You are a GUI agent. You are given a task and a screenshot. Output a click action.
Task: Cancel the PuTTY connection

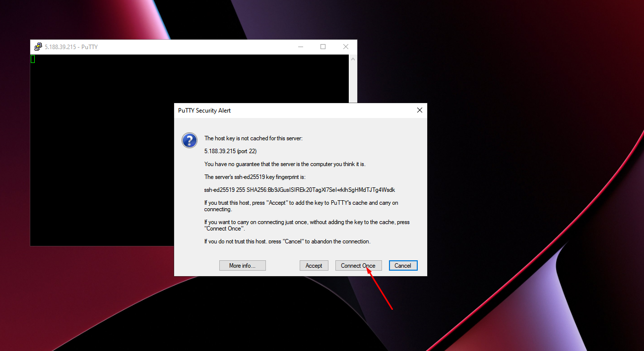(403, 266)
